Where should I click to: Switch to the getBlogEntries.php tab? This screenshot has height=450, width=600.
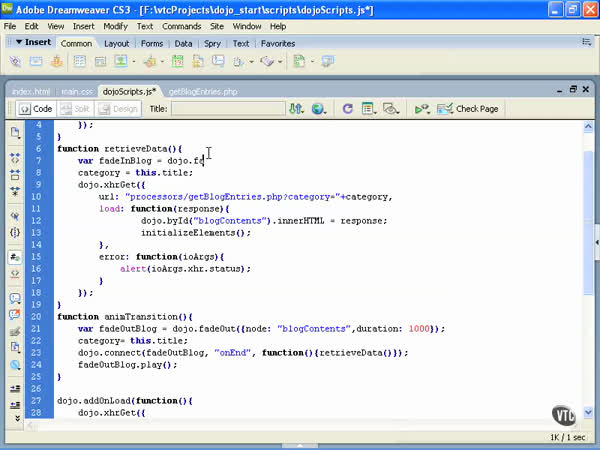click(x=203, y=91)
